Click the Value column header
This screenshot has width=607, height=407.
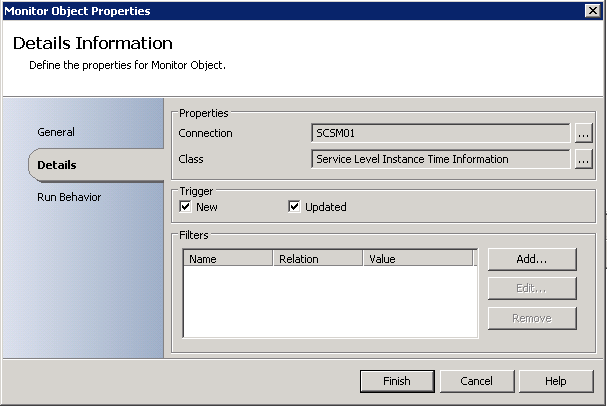pyautogui.click(x=417, y=259)
